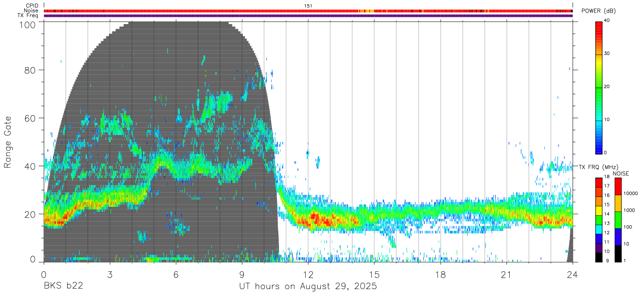Click UT hour tick 18 on the x-axis
Image resolution: width=644 pixels, height=297 pixels.
(440, 274)
